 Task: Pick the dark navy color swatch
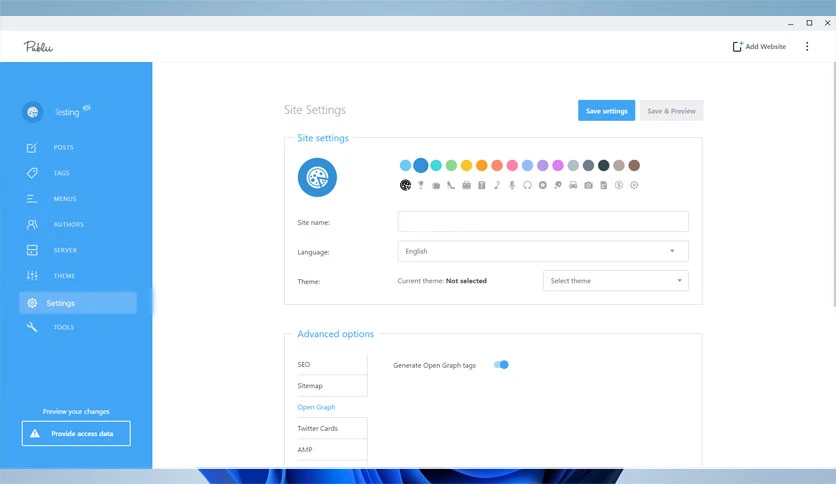point(604,165)
